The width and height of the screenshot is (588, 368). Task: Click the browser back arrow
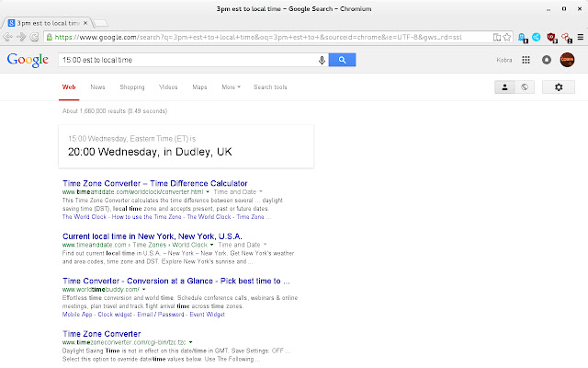tap(7, 37)
